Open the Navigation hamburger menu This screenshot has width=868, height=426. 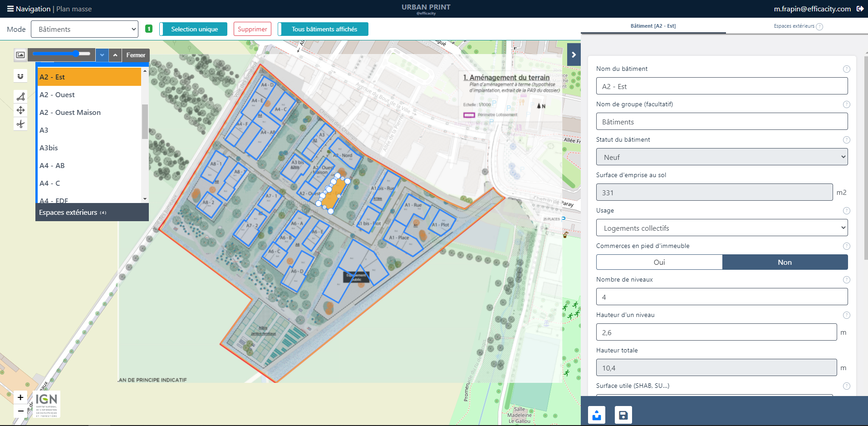pyautogui.click(x=10, y=9)
